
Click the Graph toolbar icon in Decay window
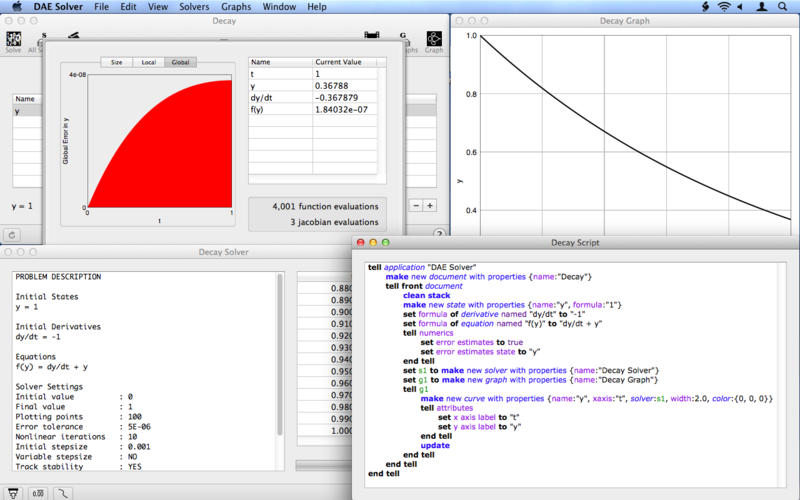pyautogui.click(x=434, y=40)
